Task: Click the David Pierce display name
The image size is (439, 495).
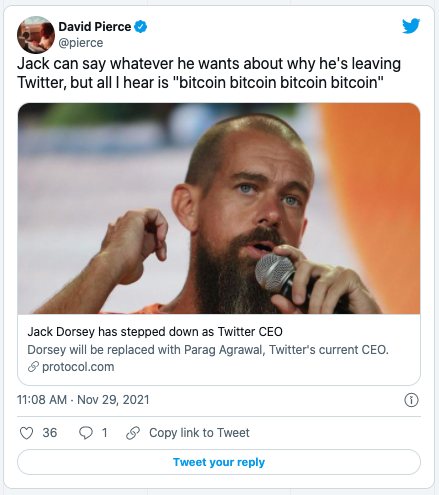Action: tap(95, 27)
